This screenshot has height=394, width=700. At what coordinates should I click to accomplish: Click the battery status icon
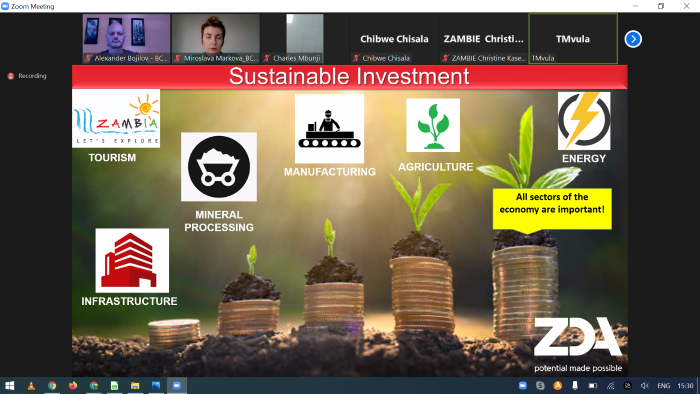tap(592, 386)
